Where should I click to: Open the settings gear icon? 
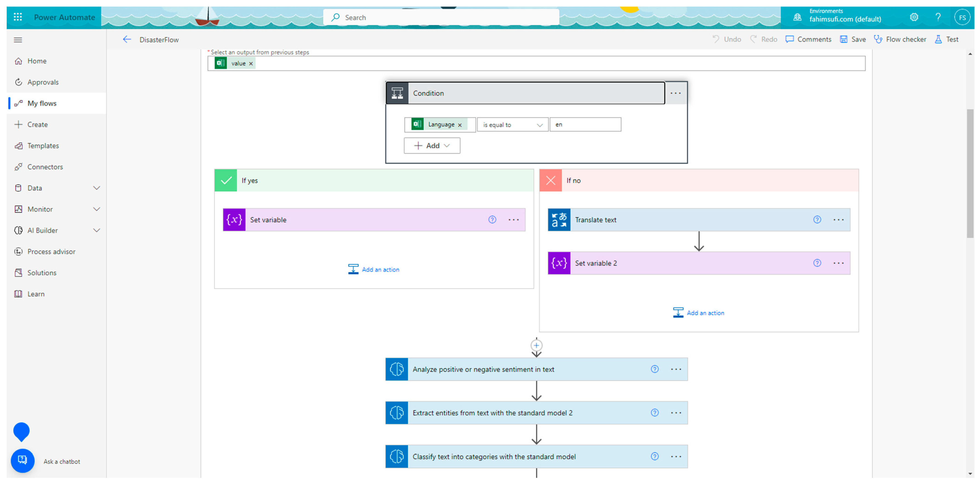[914, 17]
